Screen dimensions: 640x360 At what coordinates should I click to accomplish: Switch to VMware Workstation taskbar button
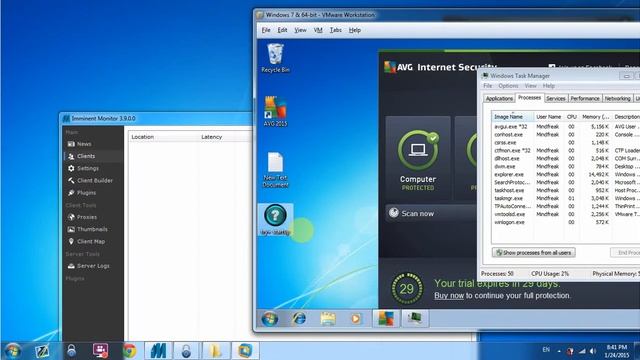click(245, 351)
